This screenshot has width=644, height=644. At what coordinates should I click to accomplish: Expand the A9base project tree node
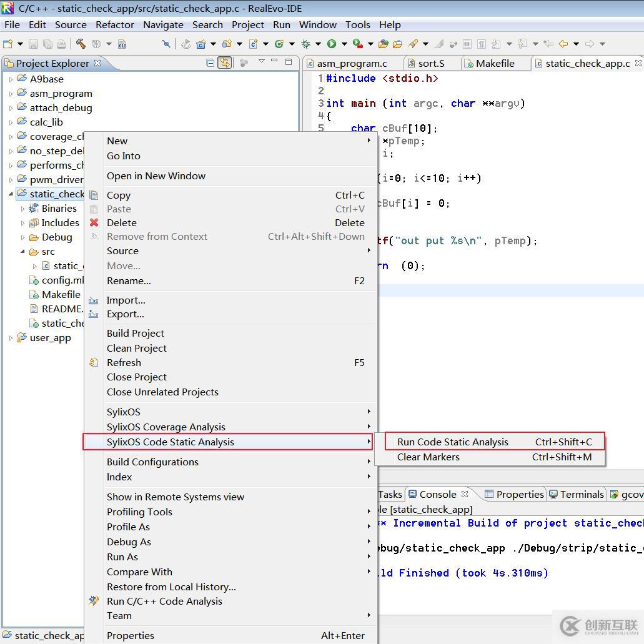tap(11, 79)
